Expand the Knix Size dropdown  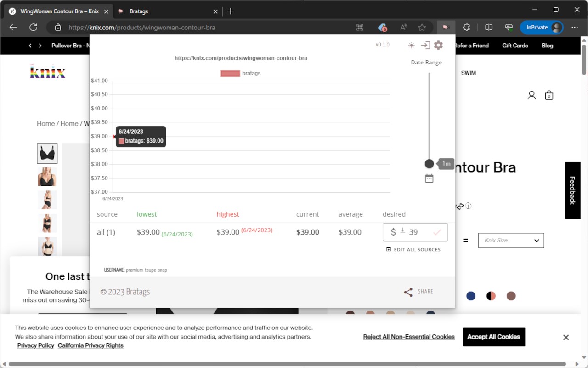[x=511, y=240]
